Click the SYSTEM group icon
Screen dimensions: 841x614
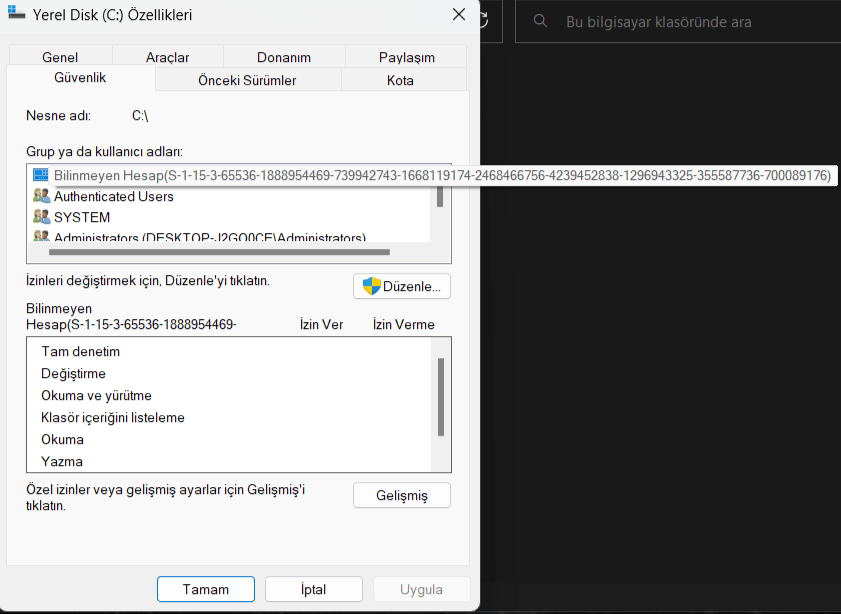[41, 217]
